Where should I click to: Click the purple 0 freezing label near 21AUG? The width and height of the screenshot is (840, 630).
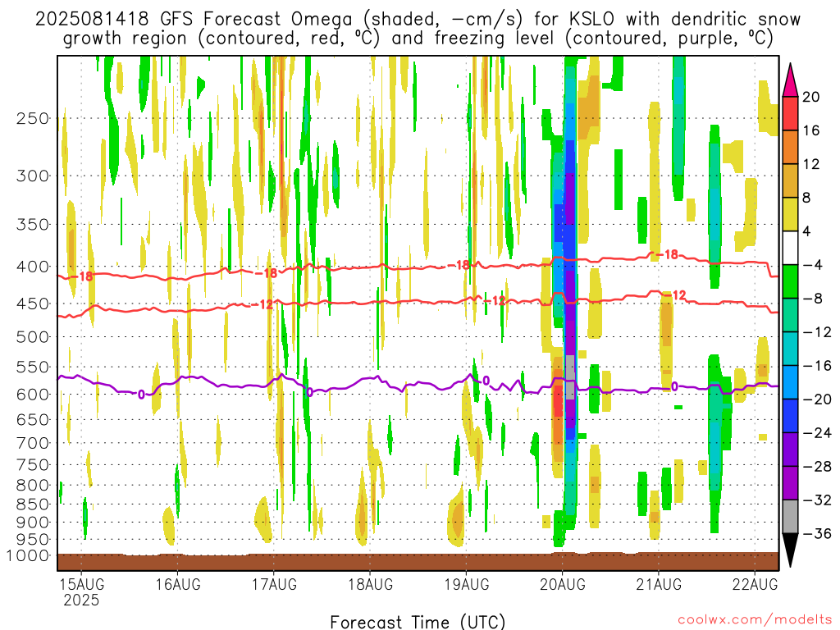(674, 387)
